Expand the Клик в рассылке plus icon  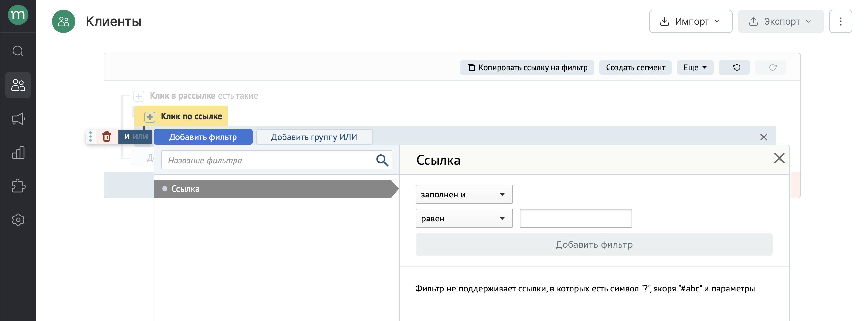[x=139, y=96]
